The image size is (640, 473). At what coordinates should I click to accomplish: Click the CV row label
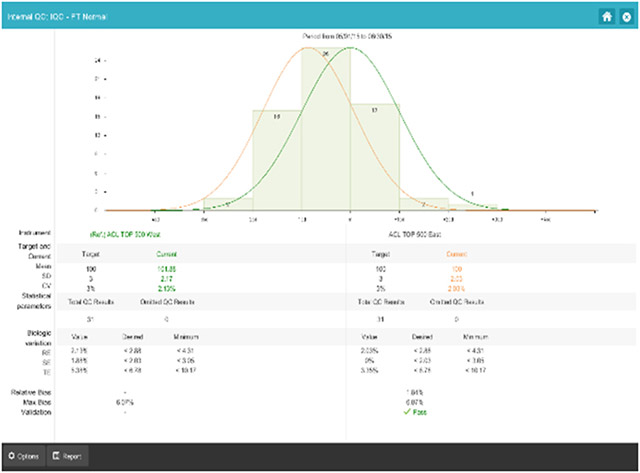click(x=47, y=286)
